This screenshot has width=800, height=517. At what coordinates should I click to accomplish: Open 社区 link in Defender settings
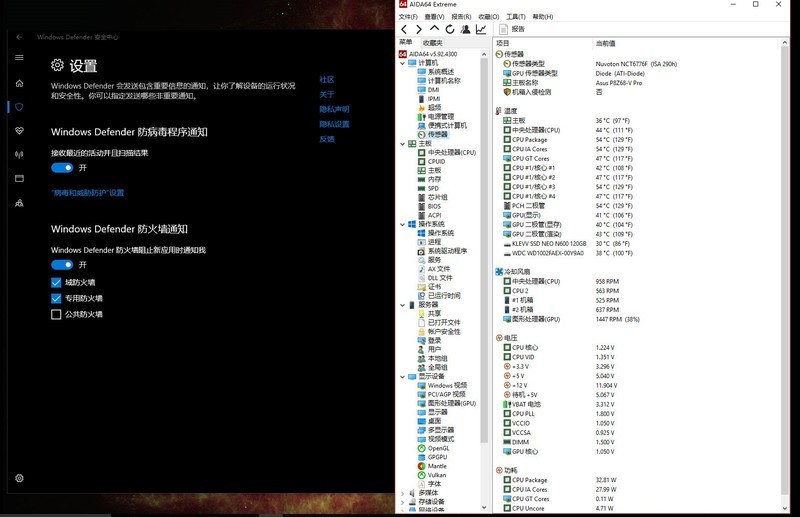327,80
